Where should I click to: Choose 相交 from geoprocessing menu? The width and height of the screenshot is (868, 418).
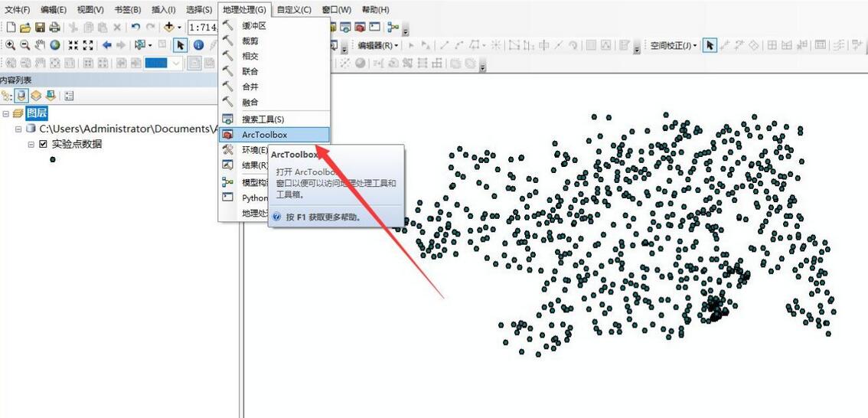[275, 56]
